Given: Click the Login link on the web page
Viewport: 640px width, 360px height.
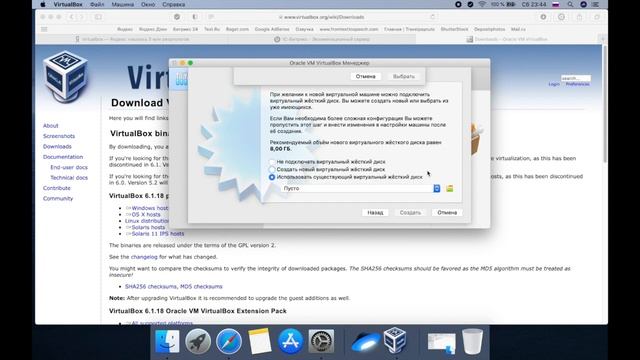Looking at the screenshot, I should (554, 84).
